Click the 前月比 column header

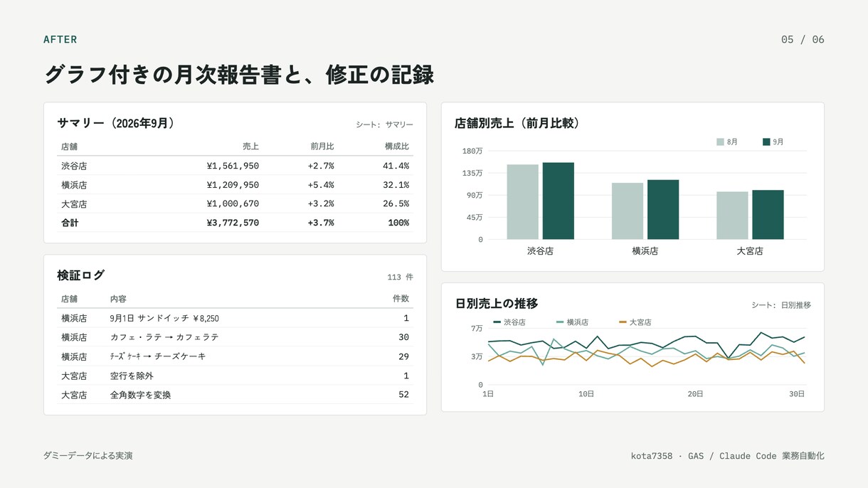322,147
